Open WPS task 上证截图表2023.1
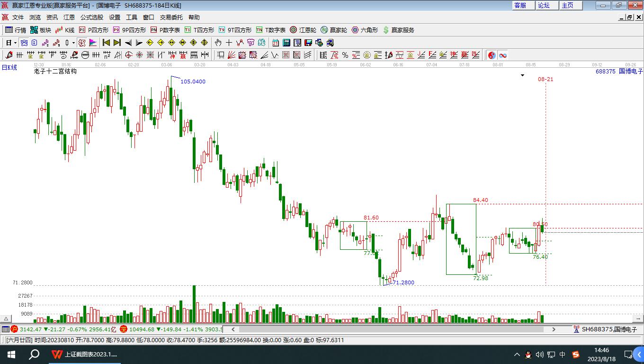 coord(84,354)
